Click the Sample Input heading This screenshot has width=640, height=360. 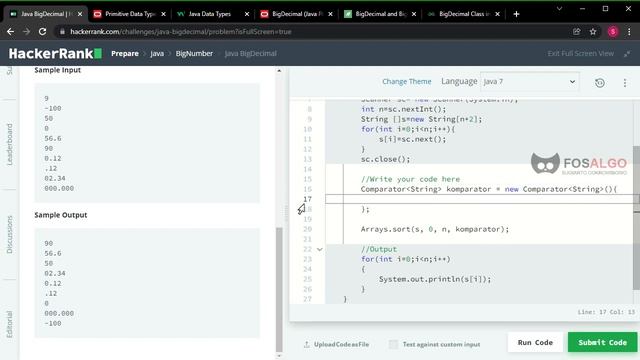click(58, 70)
